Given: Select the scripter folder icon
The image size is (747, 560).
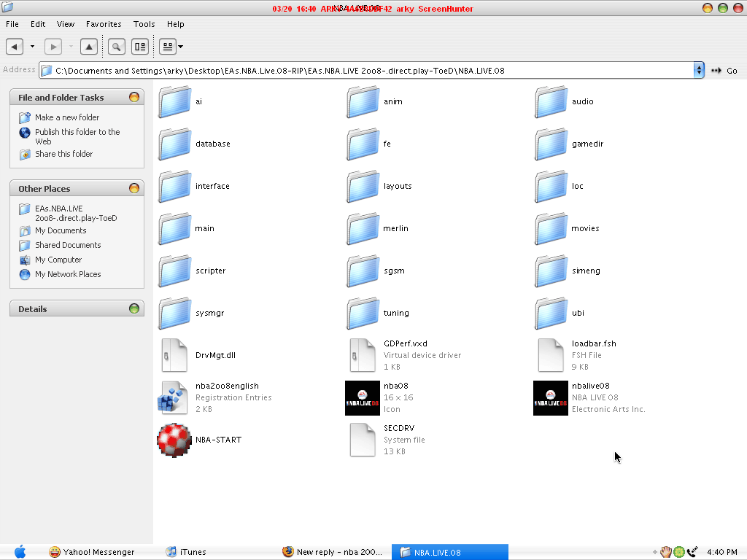Looking at the screenshot, I should (175, 271).
